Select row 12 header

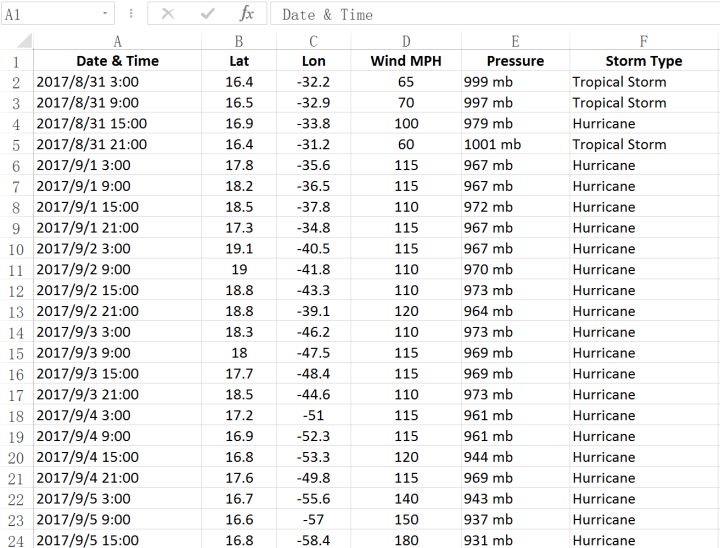point(17,290)
